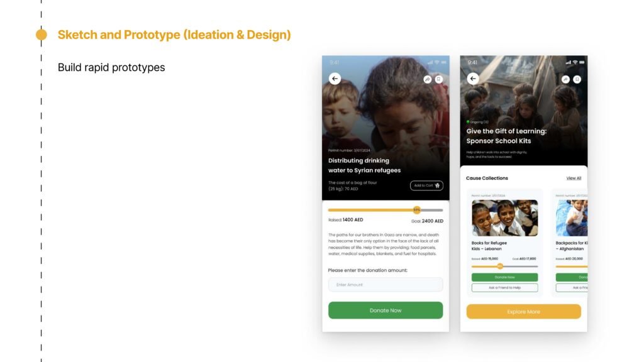Go back from School Kits screen

pos(473,79)
